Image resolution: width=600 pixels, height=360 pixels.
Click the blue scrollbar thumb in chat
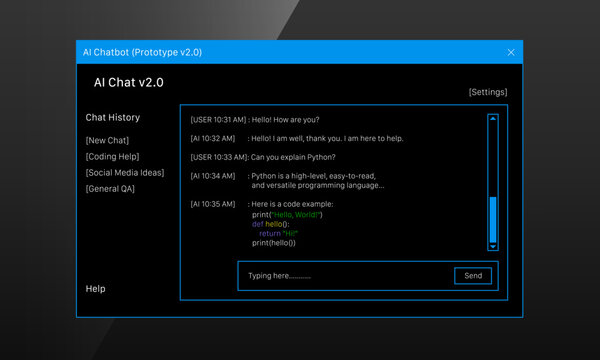coord(493,220)
